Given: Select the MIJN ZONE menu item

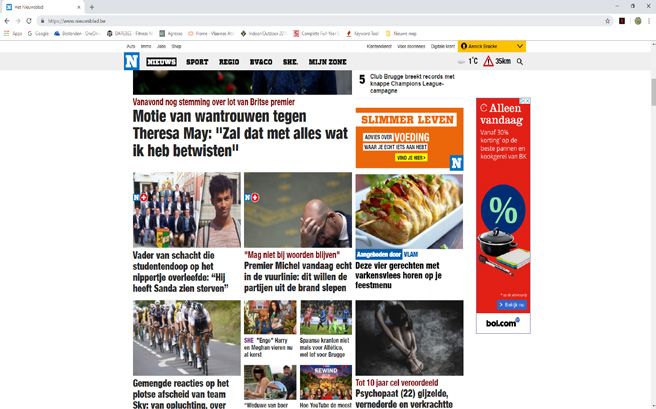Looking at the screenshot, I should tap(328, 62).
